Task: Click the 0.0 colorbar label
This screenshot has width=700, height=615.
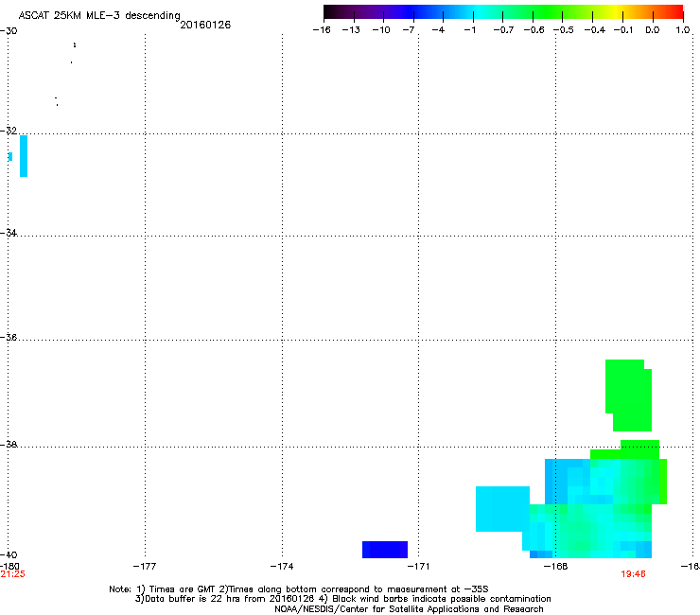Action: pyautogui.click(x=653, y=30)
